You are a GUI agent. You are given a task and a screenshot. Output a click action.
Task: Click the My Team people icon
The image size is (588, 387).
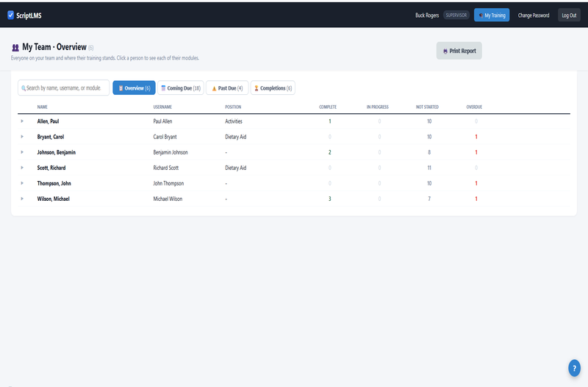(15, 48)
